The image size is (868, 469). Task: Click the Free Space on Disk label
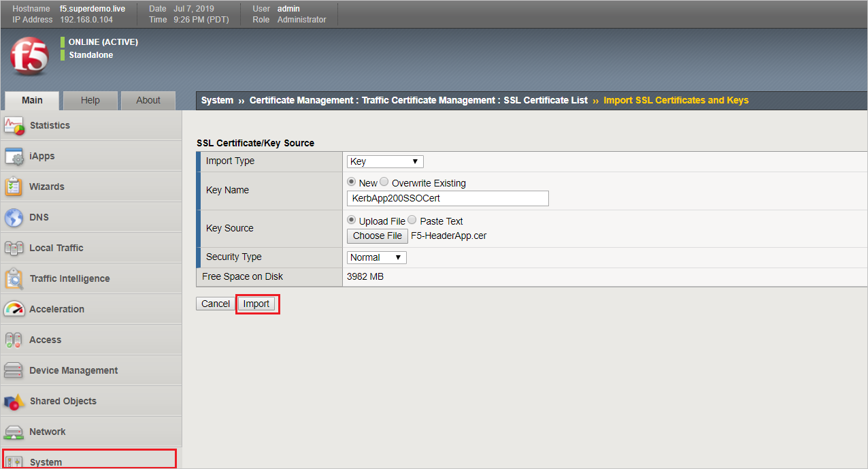pos(242,276)
